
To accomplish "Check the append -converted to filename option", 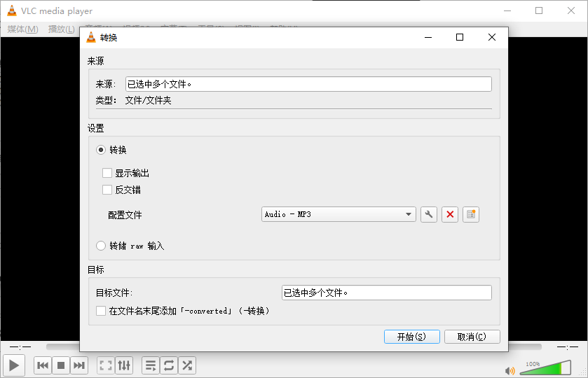I will point(100,311).
